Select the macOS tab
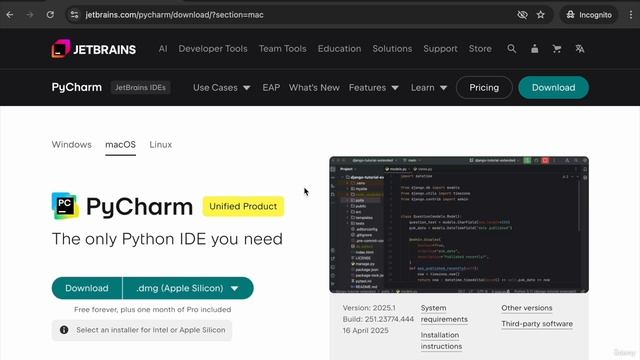Viewport: 640px width, 360px height. click(120, 145)
